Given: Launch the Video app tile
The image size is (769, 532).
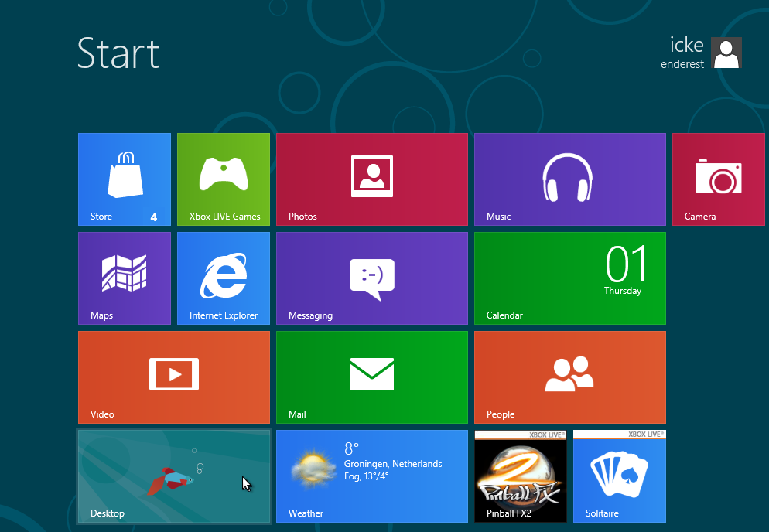Looking at the screenshot, I should [x=173, y=377].
